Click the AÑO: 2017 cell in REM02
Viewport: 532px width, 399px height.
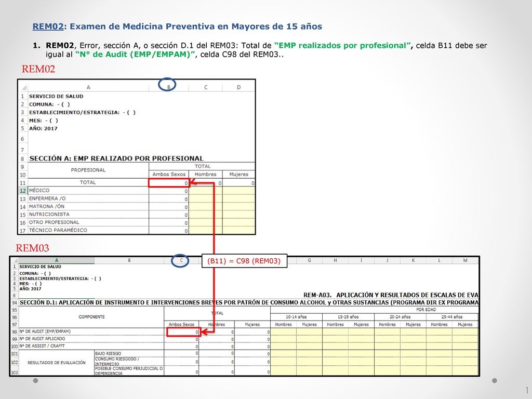click(43, 129)
